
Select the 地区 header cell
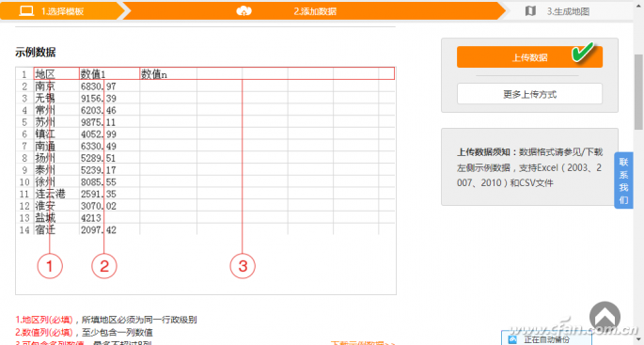56,74
